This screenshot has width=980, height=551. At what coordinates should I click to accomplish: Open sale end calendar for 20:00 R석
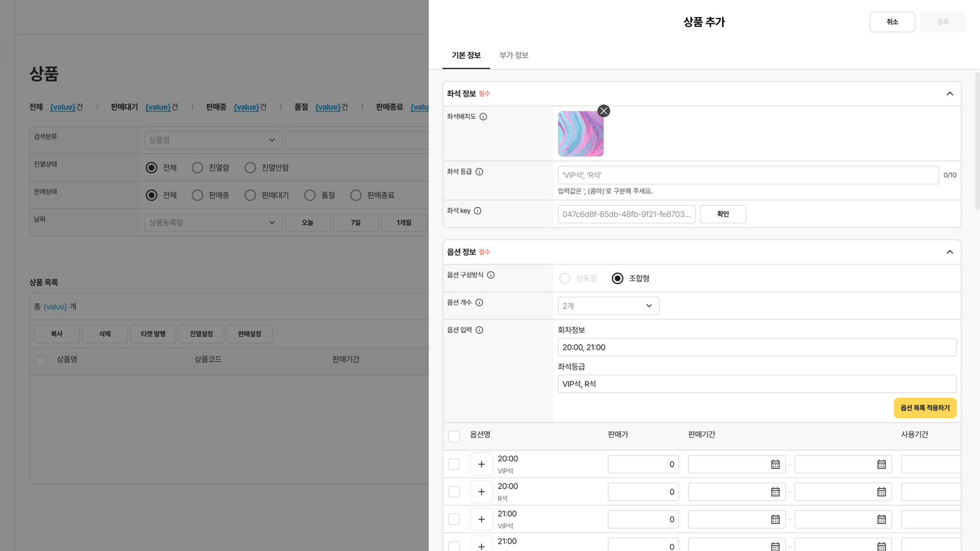click(881, 492)
